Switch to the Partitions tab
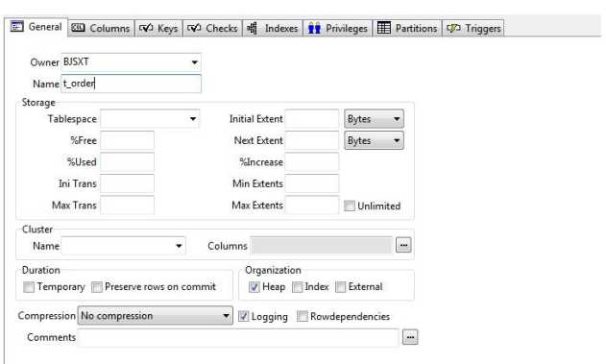 [x=407, y=28]
